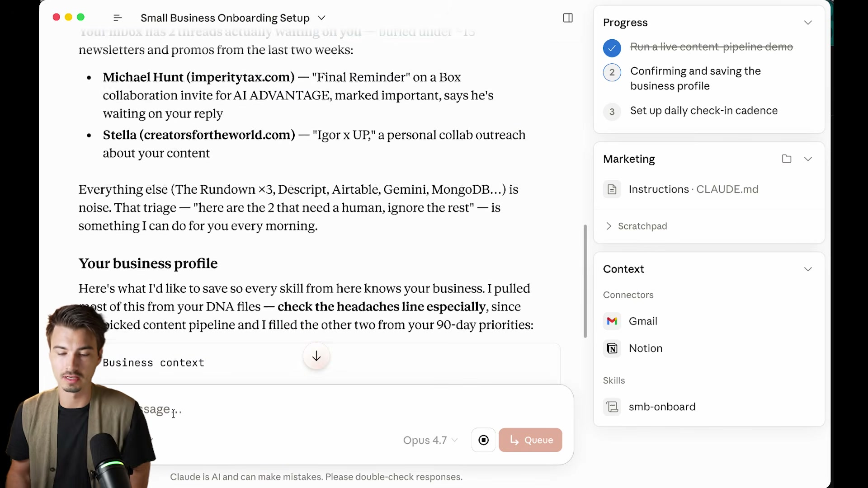The height and width of the screenshot is (488, 868).
Task: Click the Queue button
Action: pyautogui.click(x=530, y=440)
